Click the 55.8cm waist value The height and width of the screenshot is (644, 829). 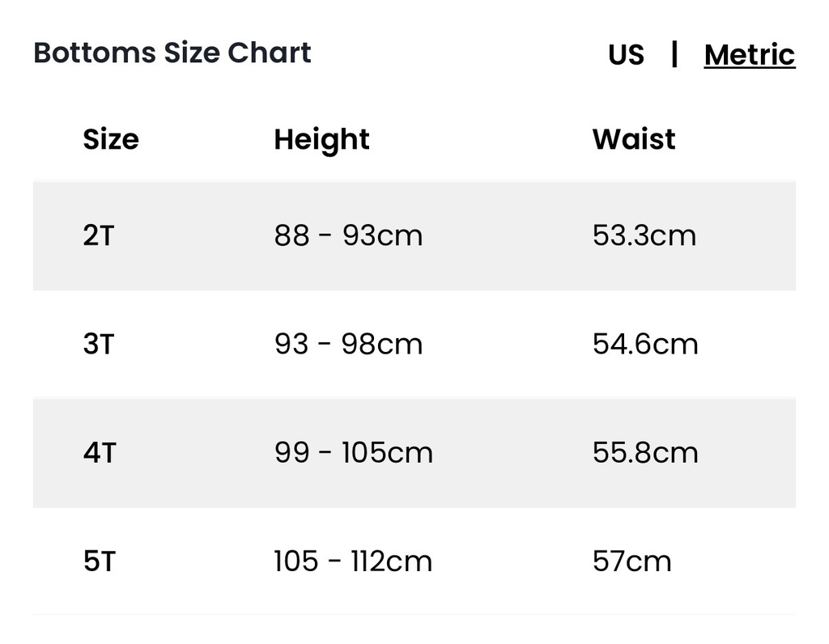coord(645,453)
